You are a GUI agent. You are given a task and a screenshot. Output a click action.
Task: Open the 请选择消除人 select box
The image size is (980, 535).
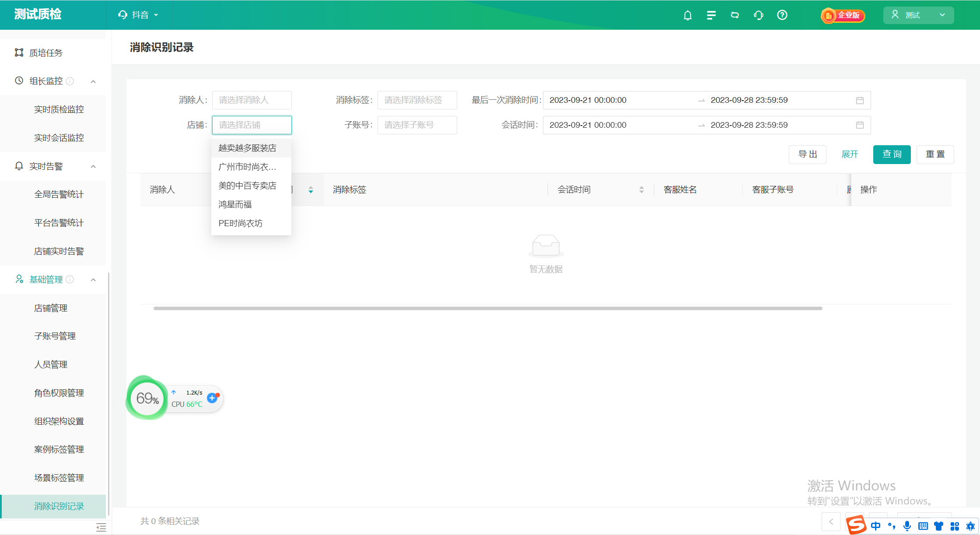point(252,100)
